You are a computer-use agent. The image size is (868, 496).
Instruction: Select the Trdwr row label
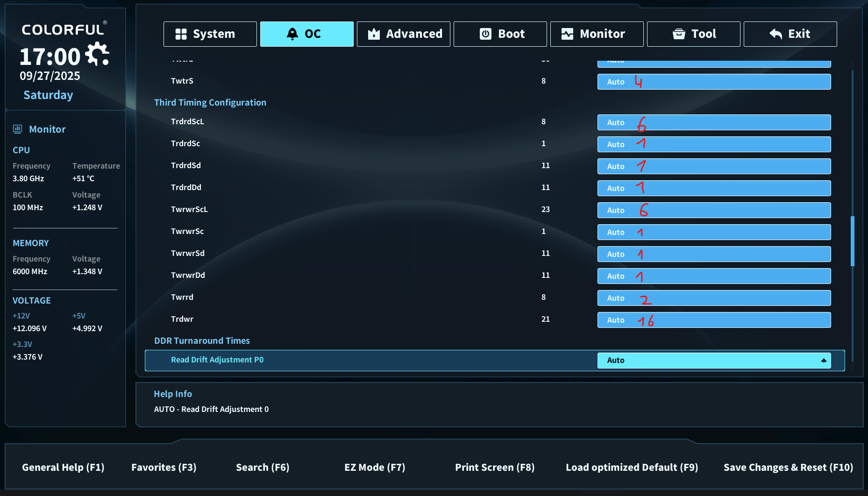[182, 319]
